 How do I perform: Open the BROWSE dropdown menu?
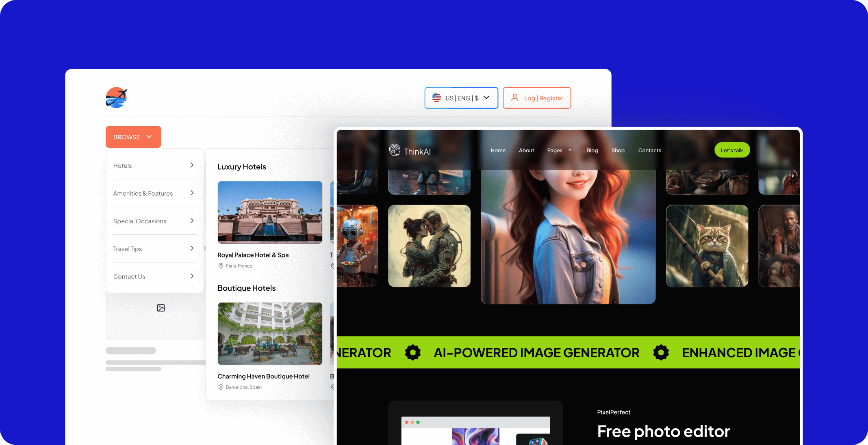(x=133, y=137)
